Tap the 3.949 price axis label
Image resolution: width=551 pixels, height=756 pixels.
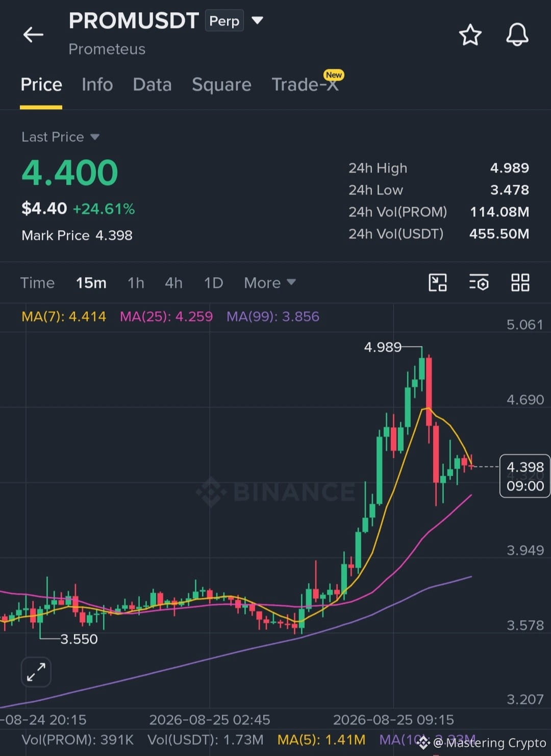[525, 550]
